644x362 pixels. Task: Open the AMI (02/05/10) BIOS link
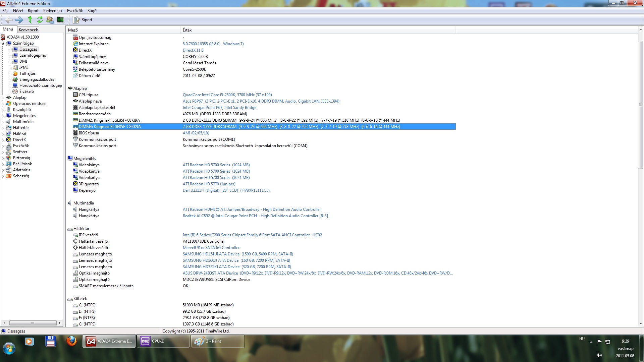coord(196,133)
